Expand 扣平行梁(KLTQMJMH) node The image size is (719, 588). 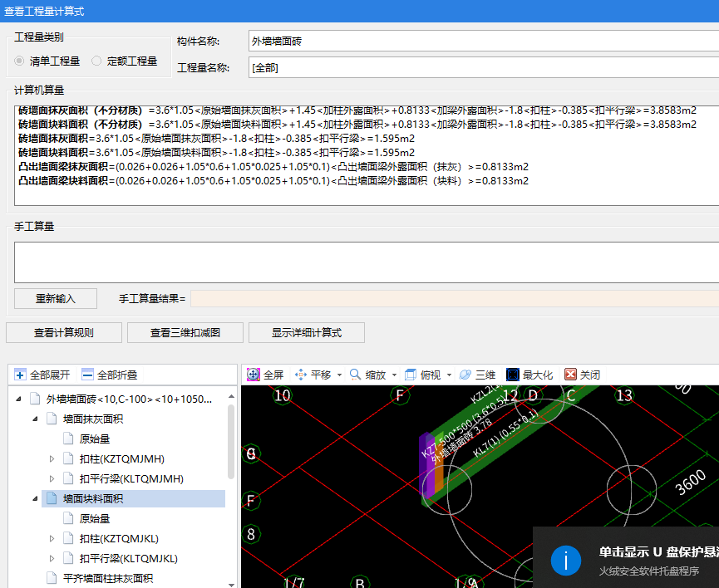(x=52, y=478)
